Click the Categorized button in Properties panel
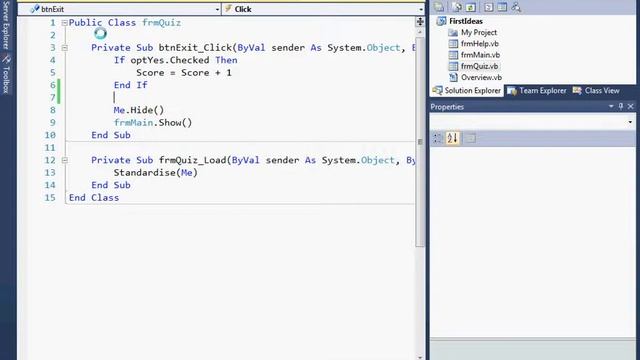This screenshot has height=360, width=640. point(438,138)
